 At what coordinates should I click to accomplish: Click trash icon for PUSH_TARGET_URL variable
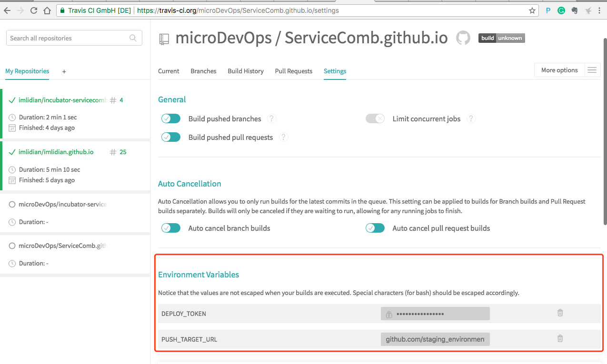coord(560,339)
